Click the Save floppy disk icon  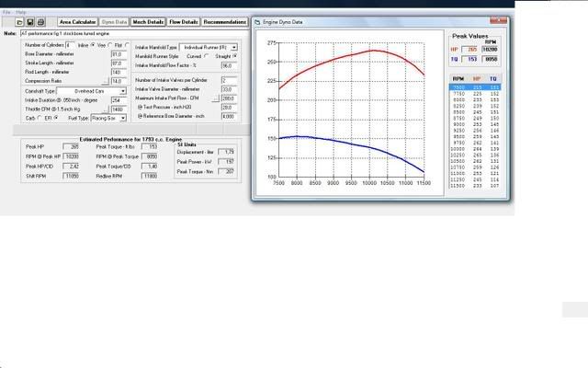pos(30,20)
